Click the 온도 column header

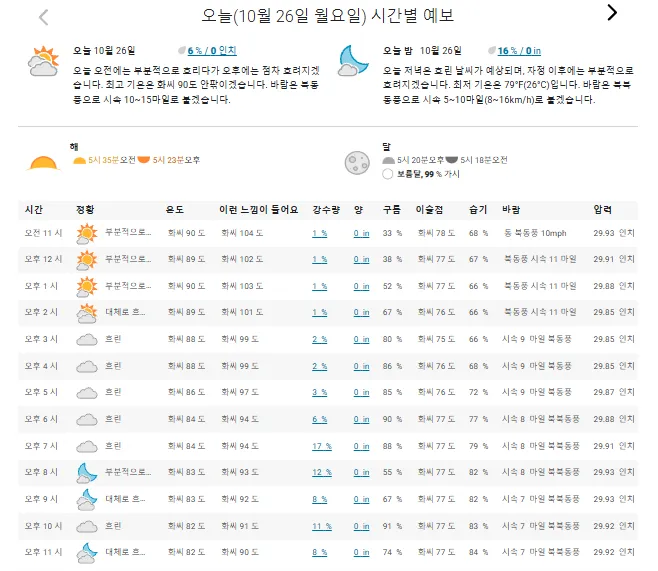(175, 209)
